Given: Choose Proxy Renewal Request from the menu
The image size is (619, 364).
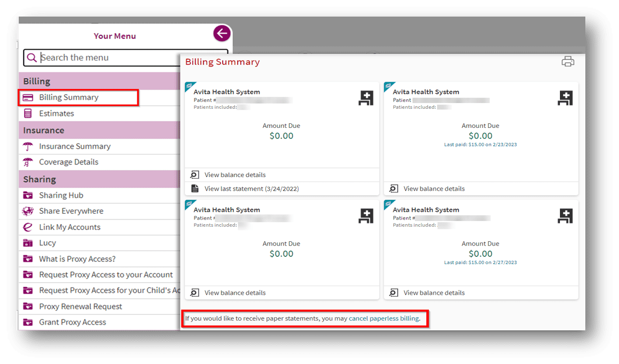Looking at the screenshot, I should [99, 307].
